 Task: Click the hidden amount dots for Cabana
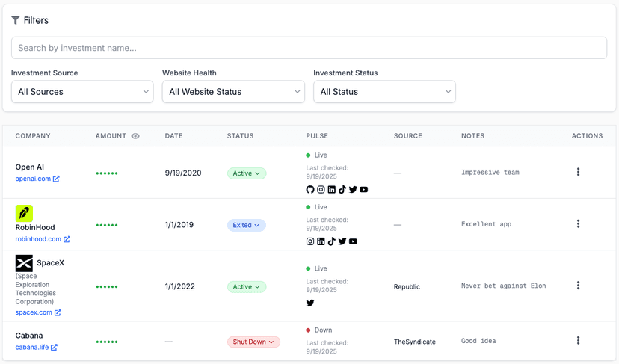[107, 342]
